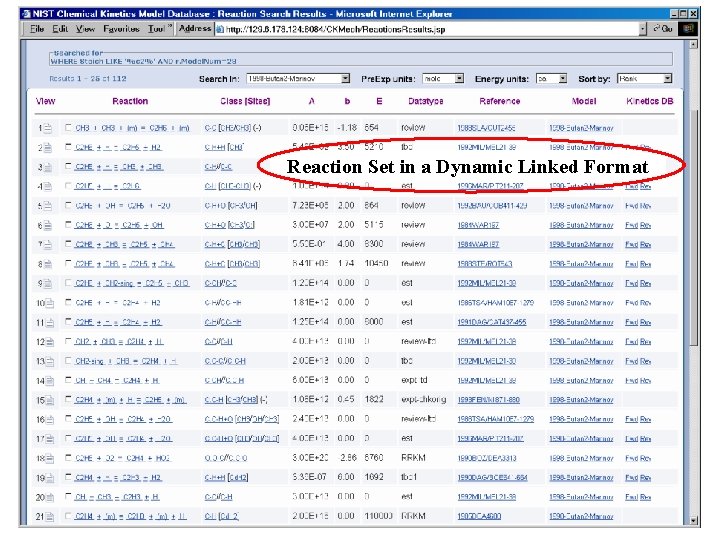The height and width of the screenshot is (540, 720).
Task: Open view icon for result row 8
Action: 48,264
